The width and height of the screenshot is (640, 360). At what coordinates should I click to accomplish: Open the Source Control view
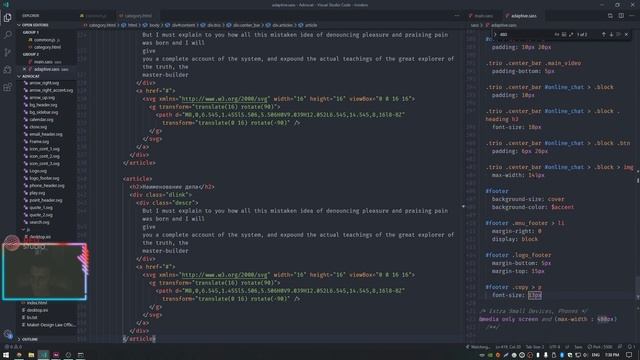click(x=7, y=52)
